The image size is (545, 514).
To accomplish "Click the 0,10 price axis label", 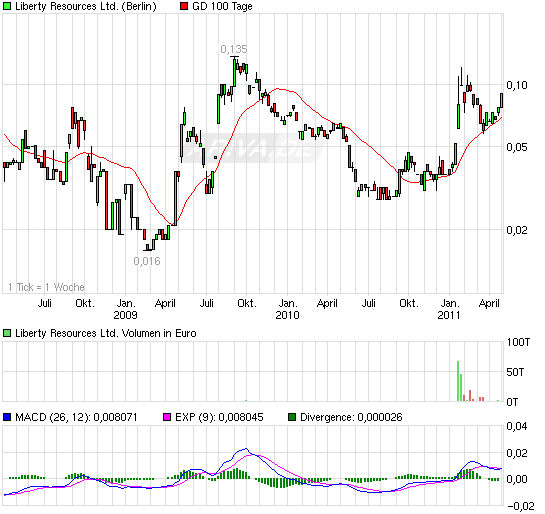I will (x=516, y=85).
